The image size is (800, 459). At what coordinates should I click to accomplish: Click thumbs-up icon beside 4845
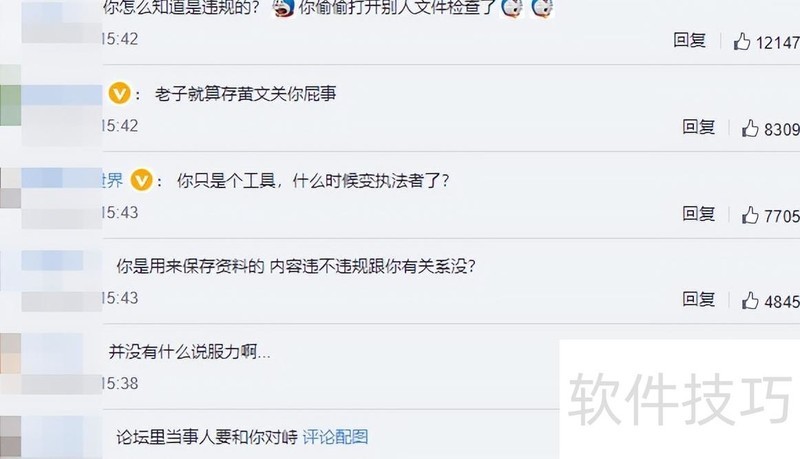(x=750, y=300)
